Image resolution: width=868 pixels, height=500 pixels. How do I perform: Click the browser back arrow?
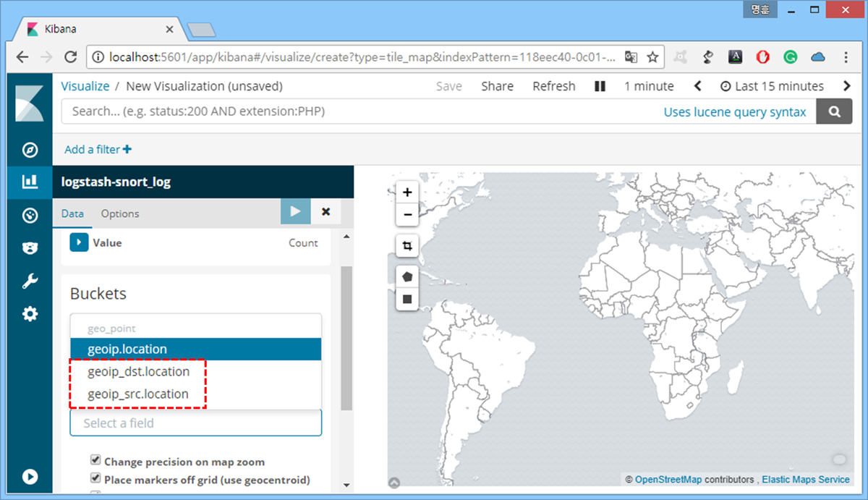coord(22,56)
